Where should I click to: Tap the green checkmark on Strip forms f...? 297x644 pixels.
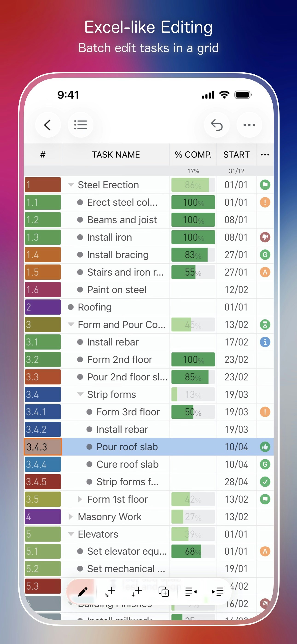pyautogui.click(x=265, y=481)
